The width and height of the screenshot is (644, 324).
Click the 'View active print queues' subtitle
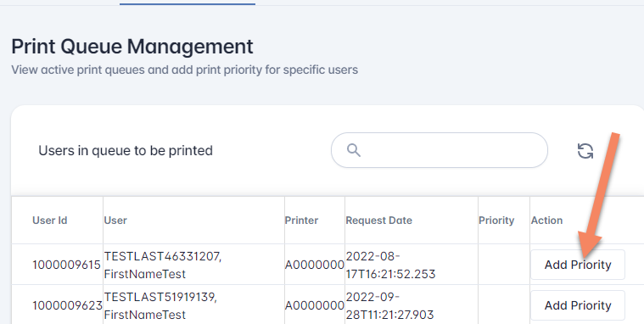[x=184, y=70]
